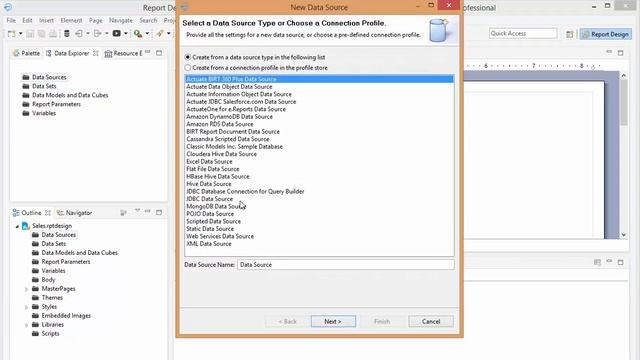Screen dimensions: 640x360
Task: Switch to the Resource Explorer tab
Action: pos(123,53)
